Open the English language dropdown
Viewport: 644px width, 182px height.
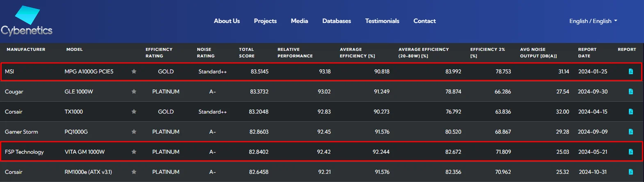[x=593, y=21]
